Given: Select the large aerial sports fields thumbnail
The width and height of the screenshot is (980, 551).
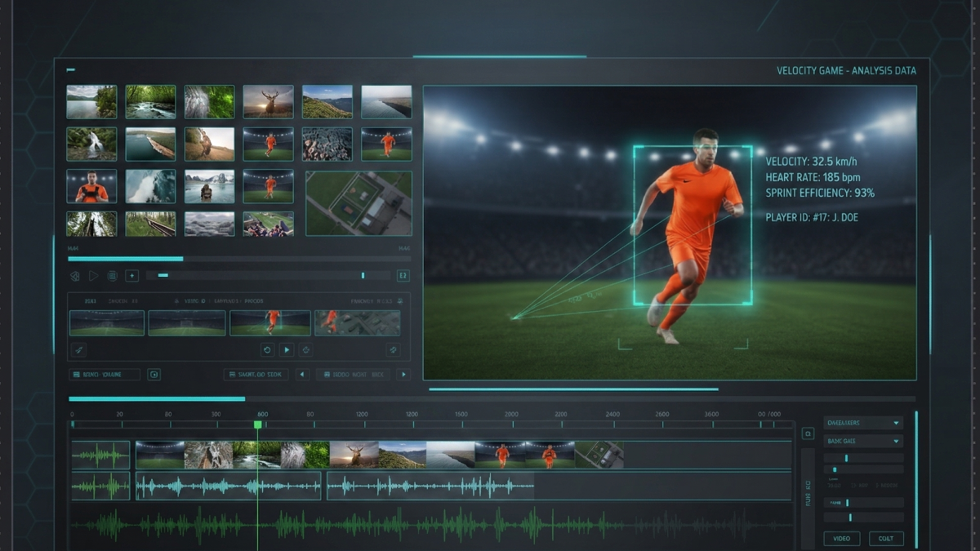Looking at the screenshot, I should pyautogui.click(x=359, y=203).
